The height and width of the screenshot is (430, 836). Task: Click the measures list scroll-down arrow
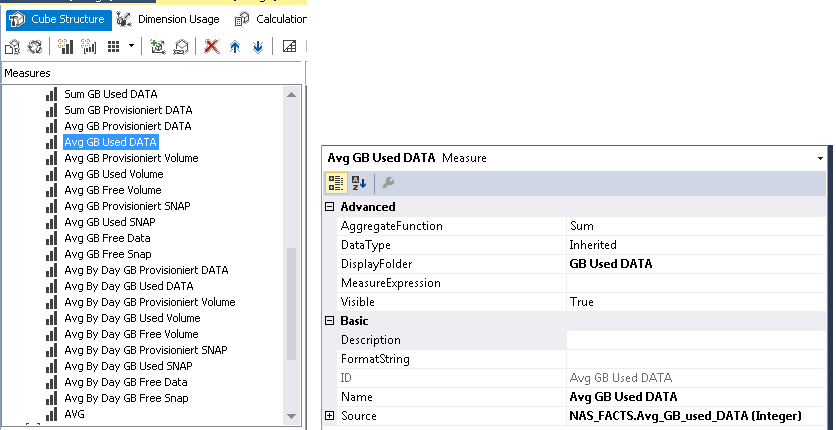coord(291,415)
